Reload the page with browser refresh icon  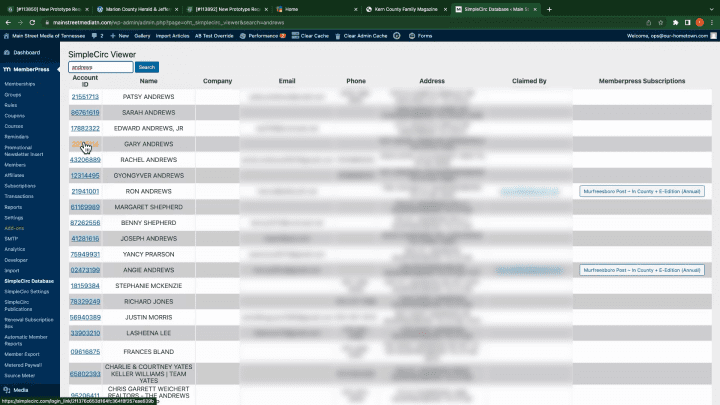(32, 22)
